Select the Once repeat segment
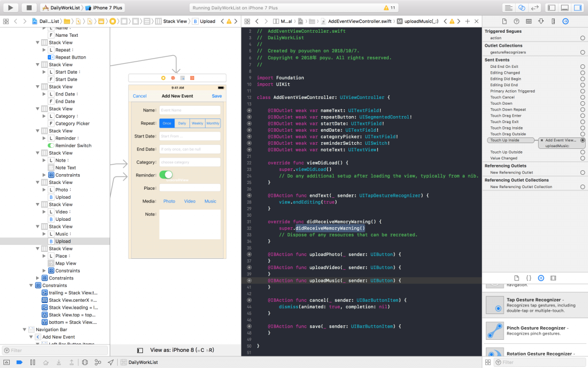Viewport: 588px width, 368px height. [167, 123]
